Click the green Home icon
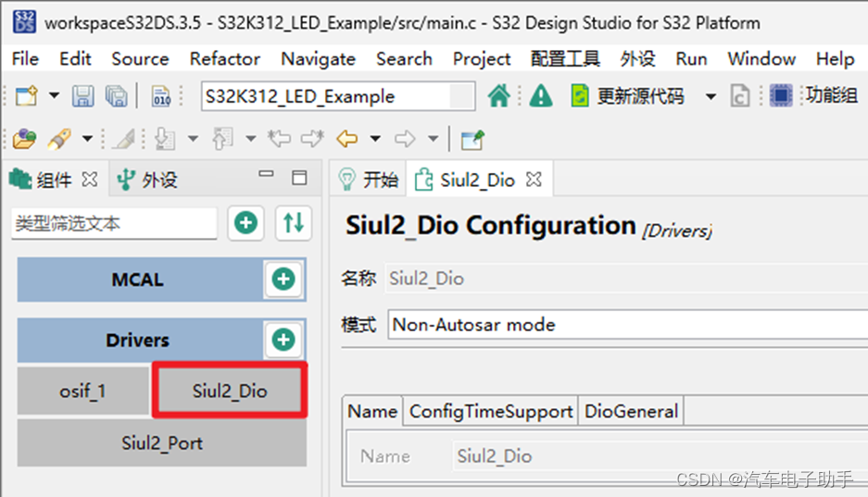Viewport: 868px width, 497px height. (x=498, y=95)
